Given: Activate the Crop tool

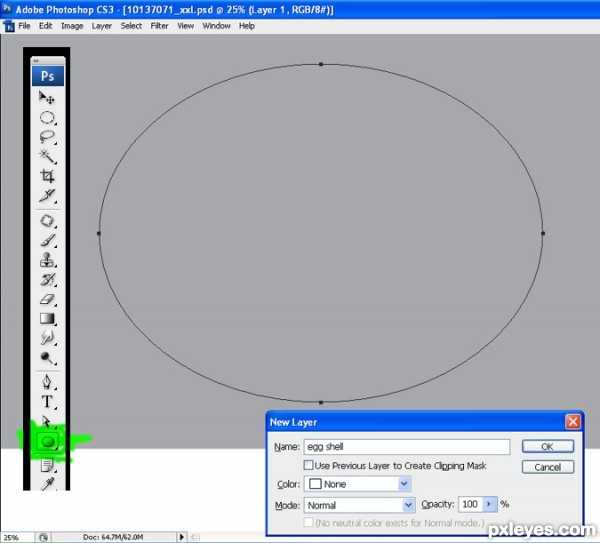Looking at the screenshot, I should [47, 176].
